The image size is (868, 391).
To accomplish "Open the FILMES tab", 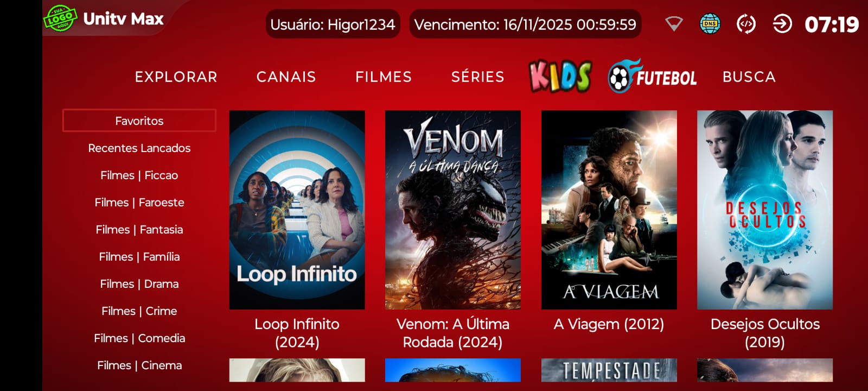I will click(384, 77).
